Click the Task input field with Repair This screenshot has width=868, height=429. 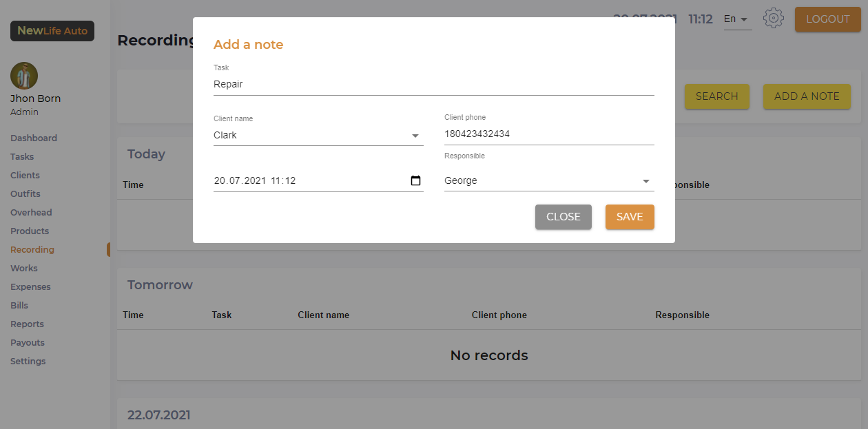point(433,85)
